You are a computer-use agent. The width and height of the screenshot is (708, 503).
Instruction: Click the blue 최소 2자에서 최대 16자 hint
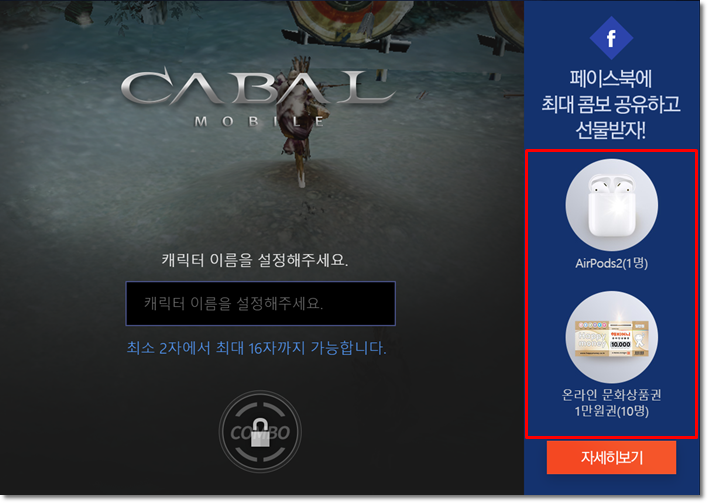click(x=256, y=348)
